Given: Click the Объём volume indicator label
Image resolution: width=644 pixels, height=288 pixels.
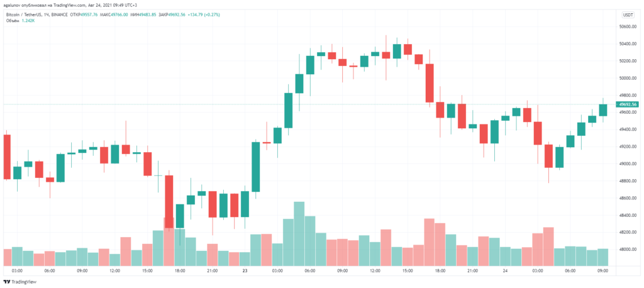Looking at the screenshot, I should coord(11,20).
